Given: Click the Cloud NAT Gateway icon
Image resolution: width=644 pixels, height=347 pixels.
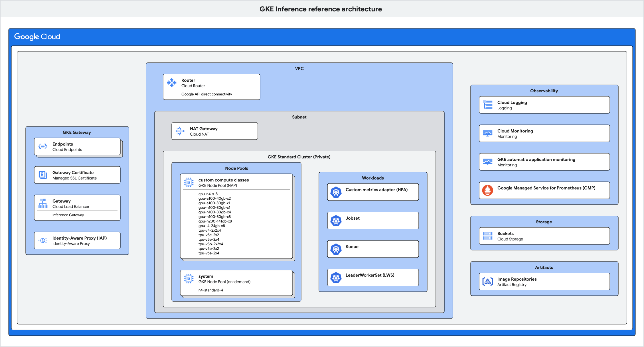Looking at the screenshot, I should tap(180, 131).
